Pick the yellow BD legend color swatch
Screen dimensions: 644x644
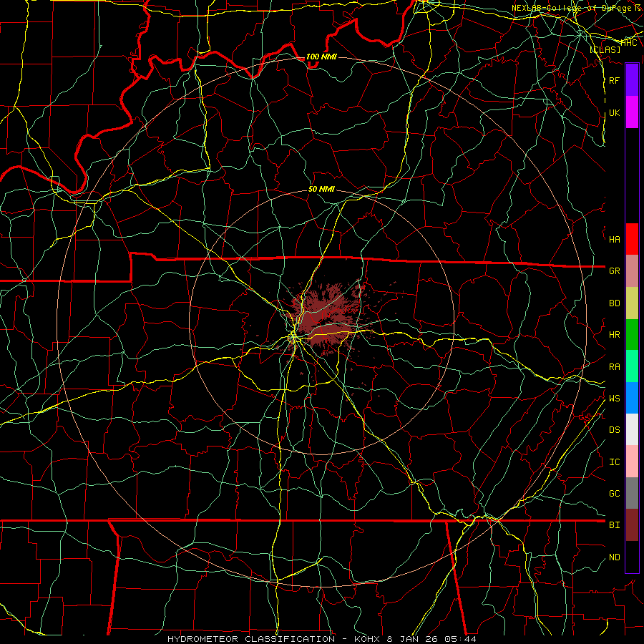pyautogui.click(x=632, y=303)
